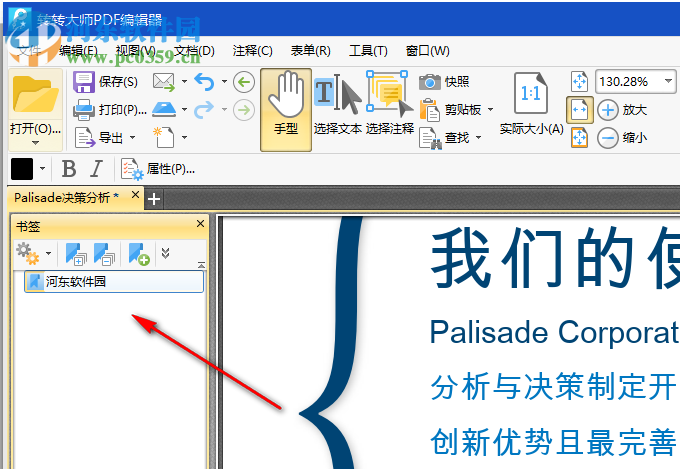Viewport: 680px width, 469px height.
Task: Toggle italic text formatting
Action: [96, 169]
